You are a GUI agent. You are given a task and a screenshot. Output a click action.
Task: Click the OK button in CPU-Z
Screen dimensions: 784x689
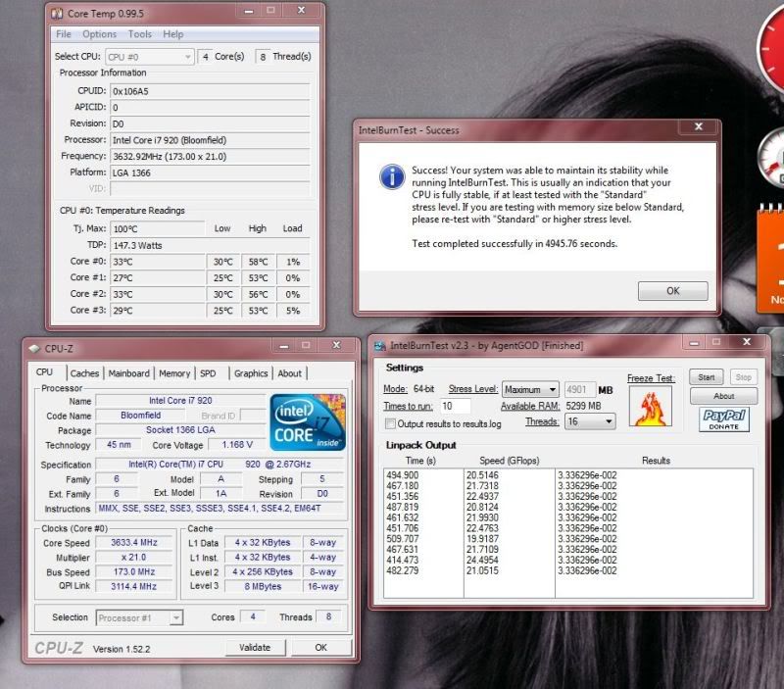(321, 648)
